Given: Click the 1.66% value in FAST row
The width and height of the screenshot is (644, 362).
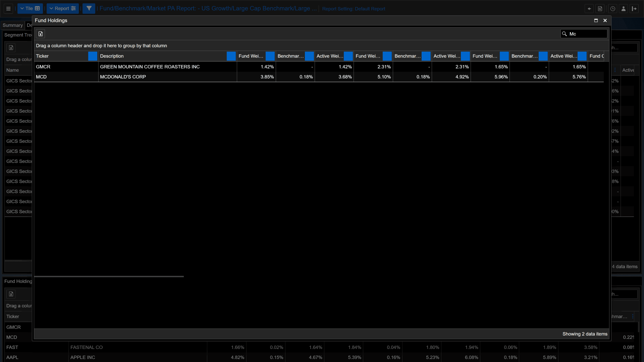Looking at the screenshot, I should click(x=237, y=347).
